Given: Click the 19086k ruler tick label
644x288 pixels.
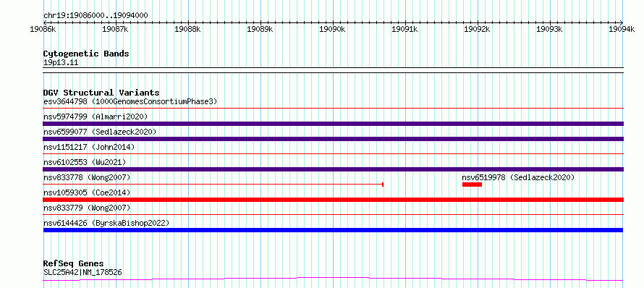Looking at the screenshot, I should (43, 29).
